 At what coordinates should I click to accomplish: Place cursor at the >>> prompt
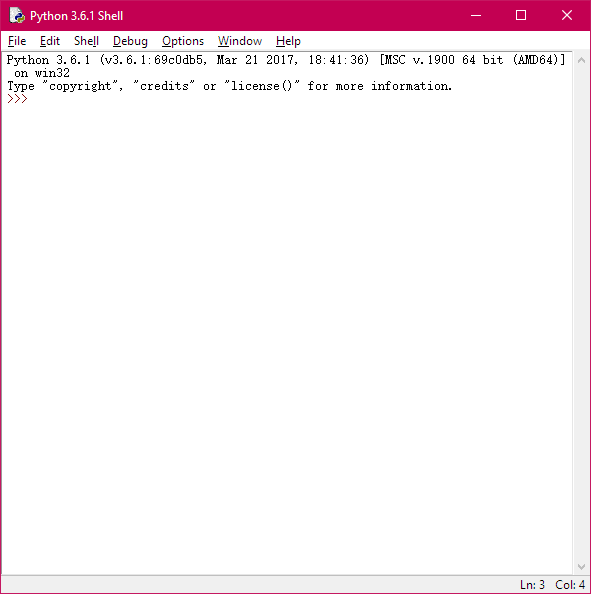[x=17, y=99]
